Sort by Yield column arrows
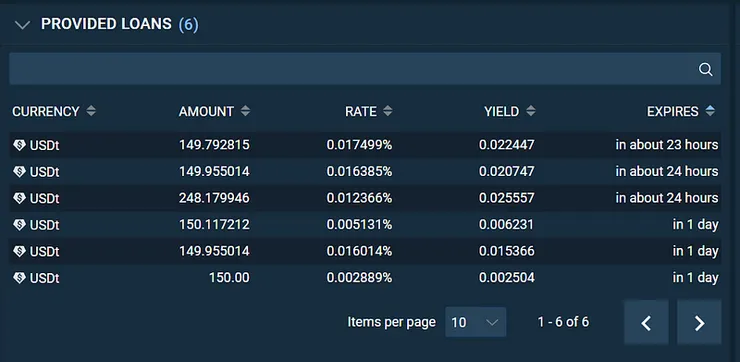The height and width of the screenshot is (362, 740). 531,111
